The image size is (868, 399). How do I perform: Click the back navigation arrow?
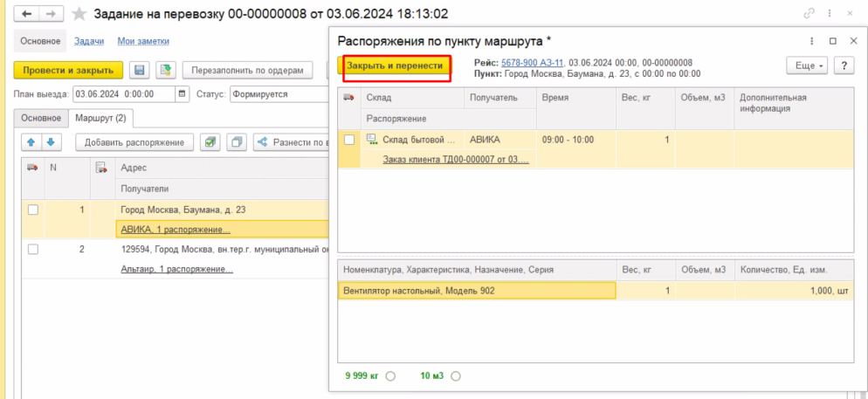(x=27, y=15)
